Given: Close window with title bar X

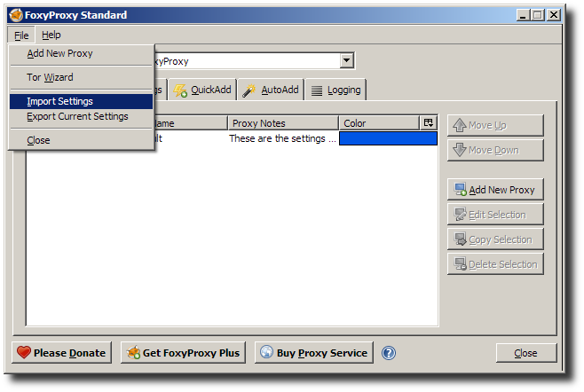Looking at the screenshot, I should [x=554, y=15].
